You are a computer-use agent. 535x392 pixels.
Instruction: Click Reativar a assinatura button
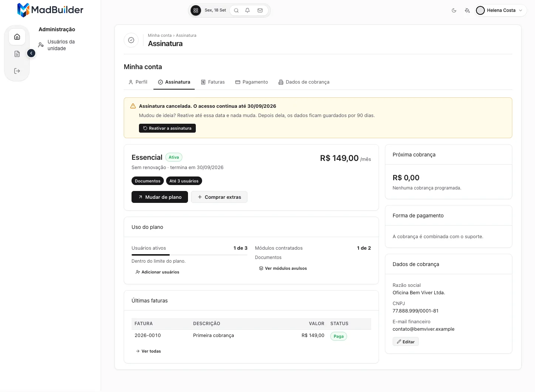167,128
